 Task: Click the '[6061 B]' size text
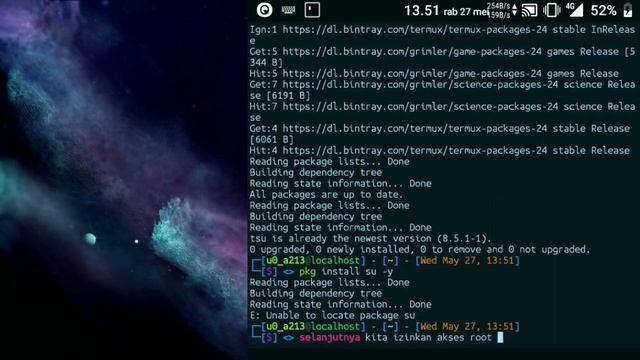point(271,139)
